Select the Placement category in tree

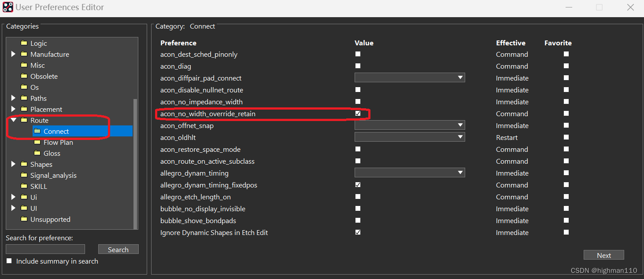[46, 109]
